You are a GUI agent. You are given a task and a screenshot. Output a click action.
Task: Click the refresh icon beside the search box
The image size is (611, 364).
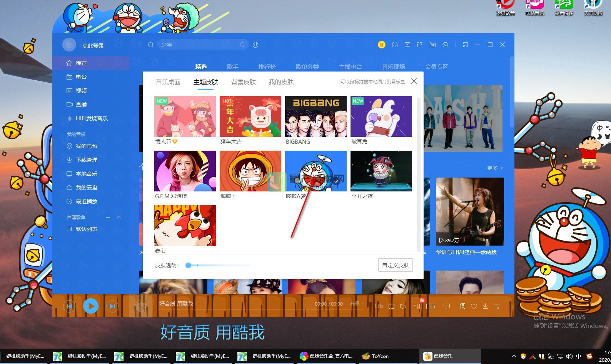point(151,45)
